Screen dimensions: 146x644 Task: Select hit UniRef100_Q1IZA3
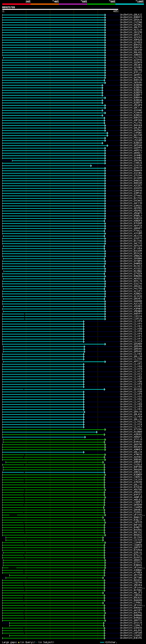[x=131, y=537]
